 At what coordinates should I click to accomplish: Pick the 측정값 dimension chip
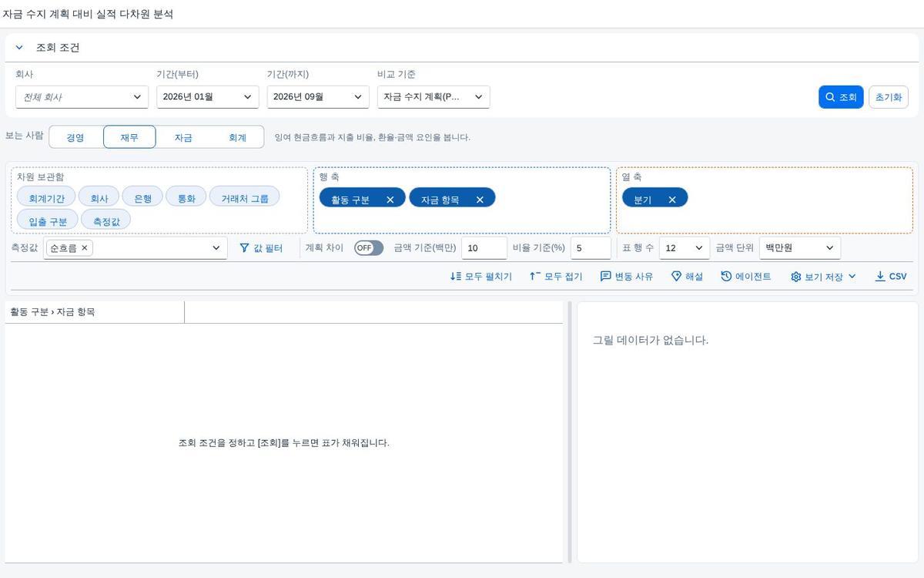tap(106, 220)
